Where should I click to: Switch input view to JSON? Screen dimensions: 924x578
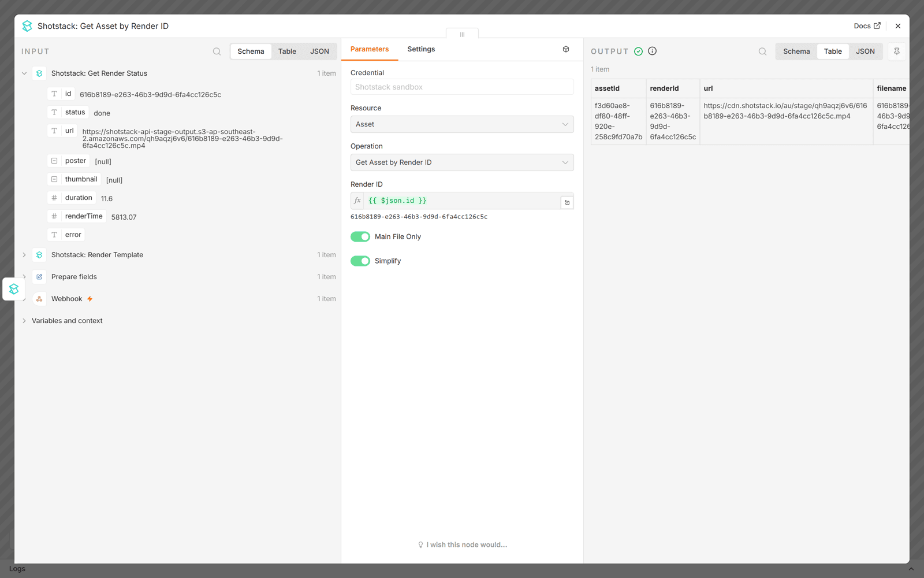point(319,51)
